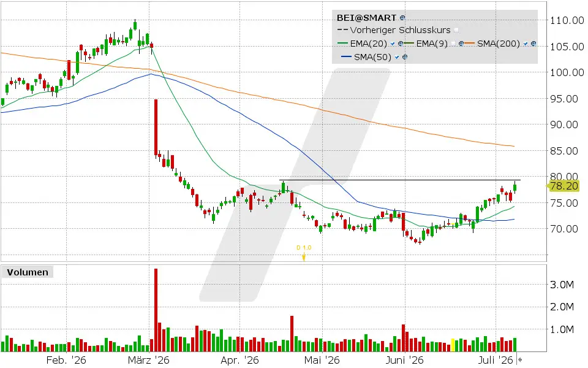Check the EMA(9) checkbox
588x368 pixels.
[x=453, y=44]
